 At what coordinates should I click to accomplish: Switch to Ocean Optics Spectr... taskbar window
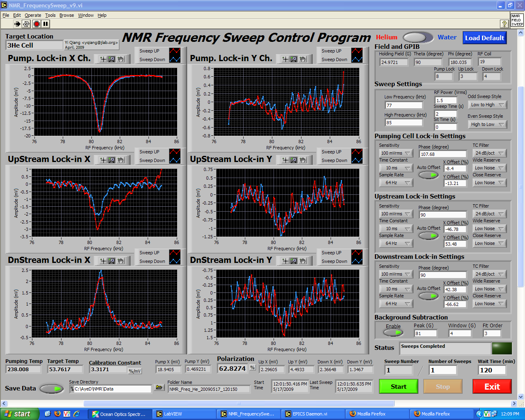(x=120, y=414)
